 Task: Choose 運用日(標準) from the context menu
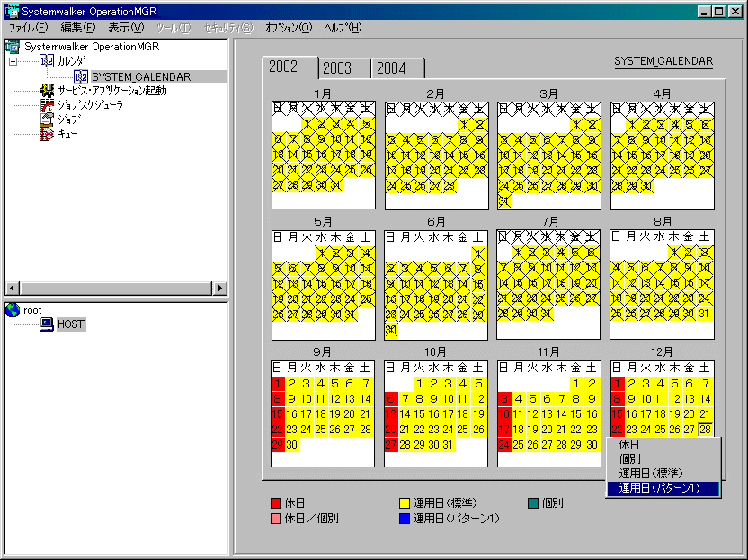(663, 473)
